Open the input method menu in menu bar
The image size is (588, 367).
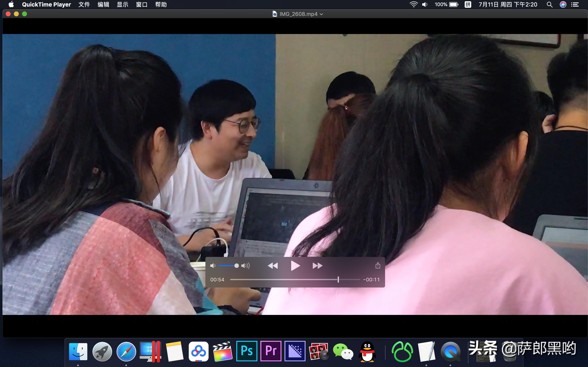[468, 4]
